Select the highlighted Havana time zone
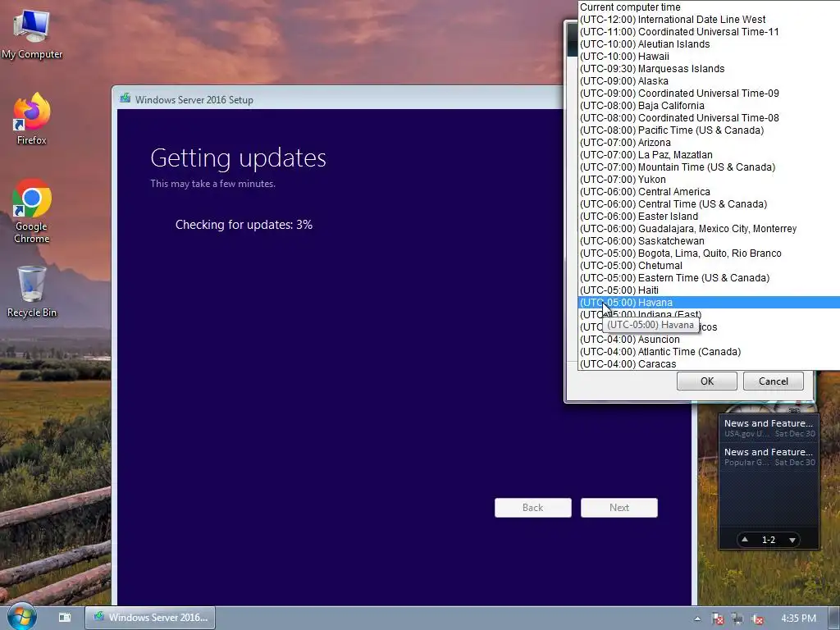 click(710, 303)
